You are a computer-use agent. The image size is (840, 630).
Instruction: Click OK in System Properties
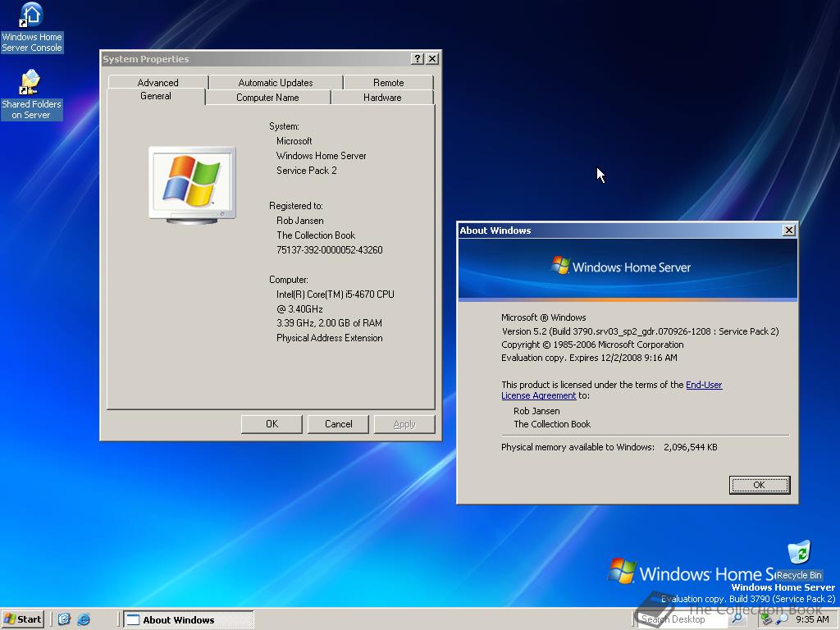(x=272, y=424)
